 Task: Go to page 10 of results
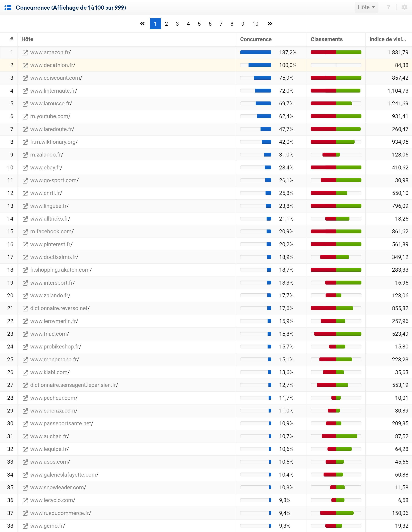pos(255,24)
